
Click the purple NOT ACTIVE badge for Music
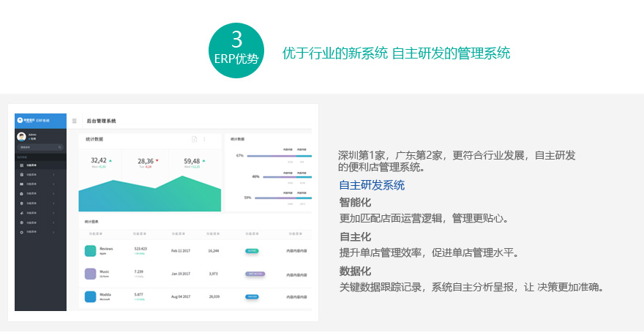click(255, 274)
